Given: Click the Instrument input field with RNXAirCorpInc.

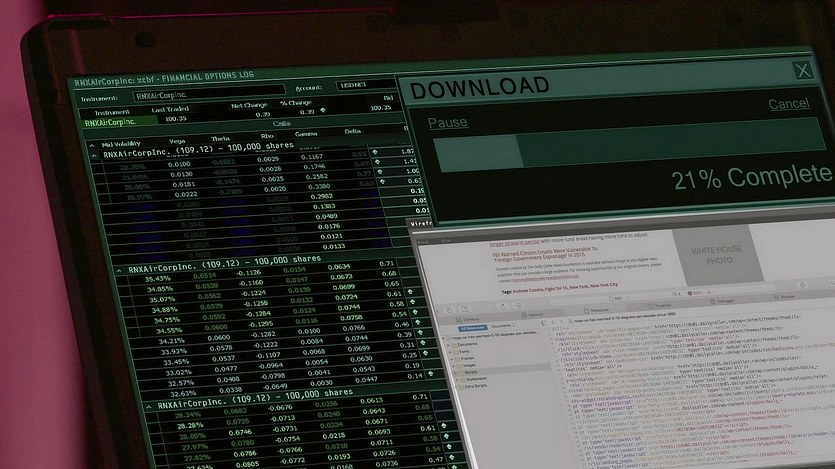Looking at the screenshot, I should pyautogui.click(x=208, y=94).
